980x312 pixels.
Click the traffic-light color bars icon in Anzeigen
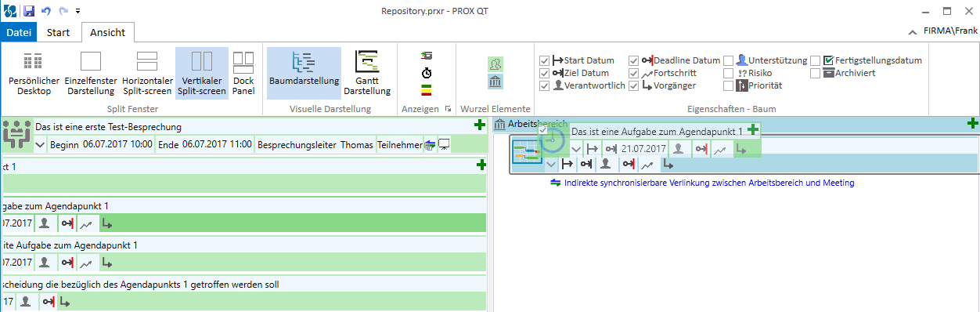tap(427, 89)
